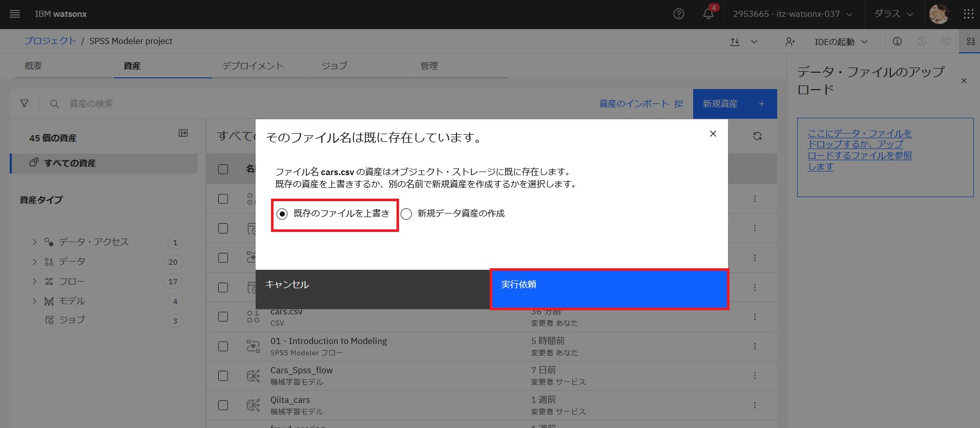Click the 01 - Introduction to Modeling flow icon
This screenshot has height=428, width=980.
(253, 346)
